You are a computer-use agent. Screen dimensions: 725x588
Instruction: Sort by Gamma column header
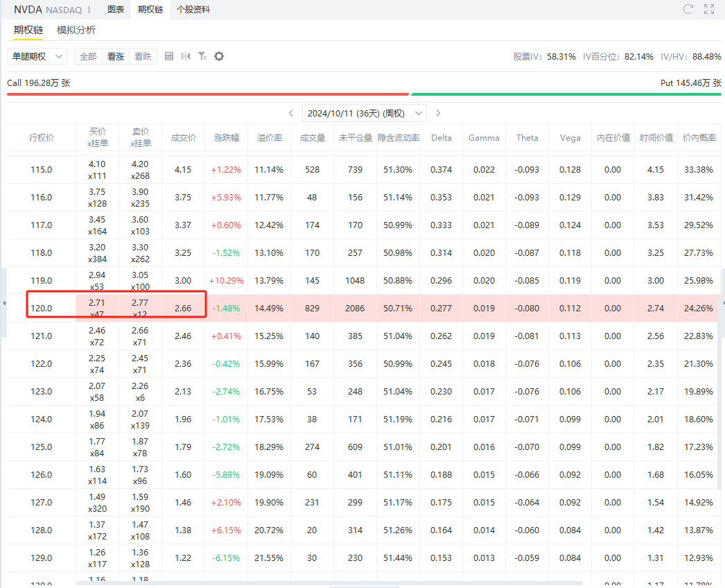pyautogui.click(x=484, y=137)
